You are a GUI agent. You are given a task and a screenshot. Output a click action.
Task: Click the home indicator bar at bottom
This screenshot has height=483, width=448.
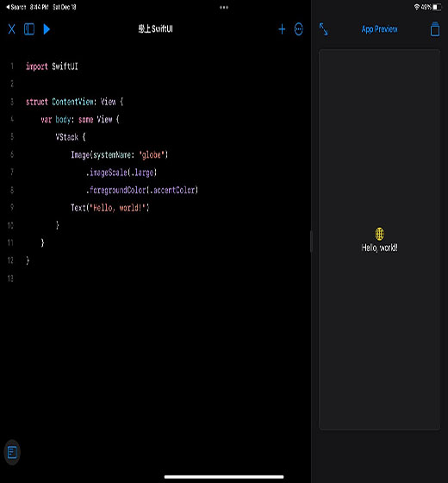(224, 477)
